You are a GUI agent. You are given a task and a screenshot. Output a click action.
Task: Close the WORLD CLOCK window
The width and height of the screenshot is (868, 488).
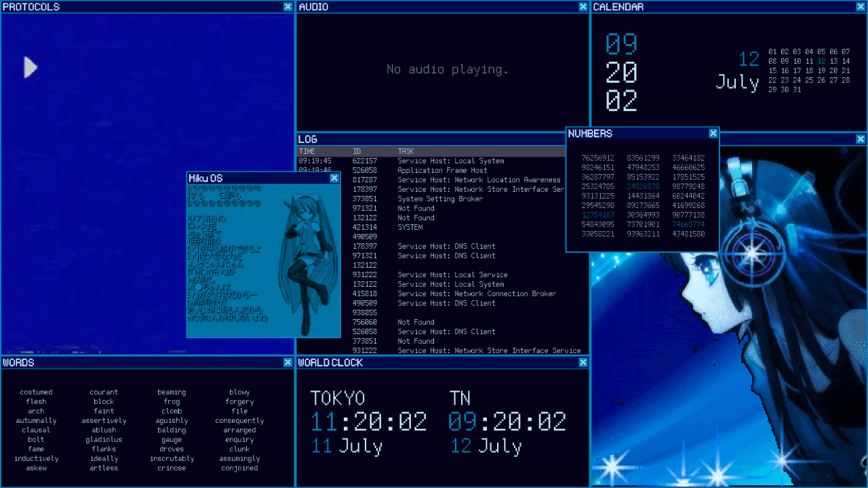(583, 363)
